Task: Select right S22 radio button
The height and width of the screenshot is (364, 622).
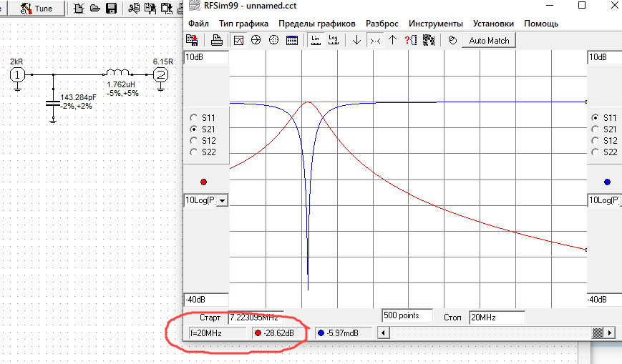Action: 596,152
